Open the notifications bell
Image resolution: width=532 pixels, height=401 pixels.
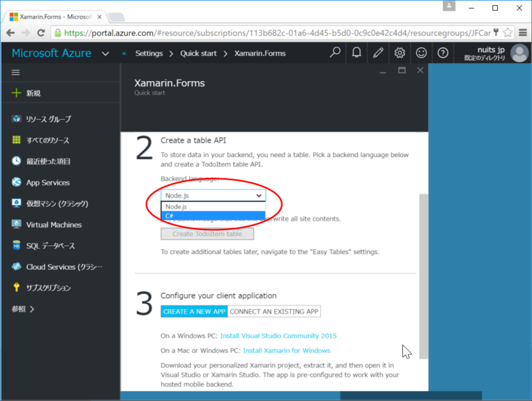coord(356,53)
